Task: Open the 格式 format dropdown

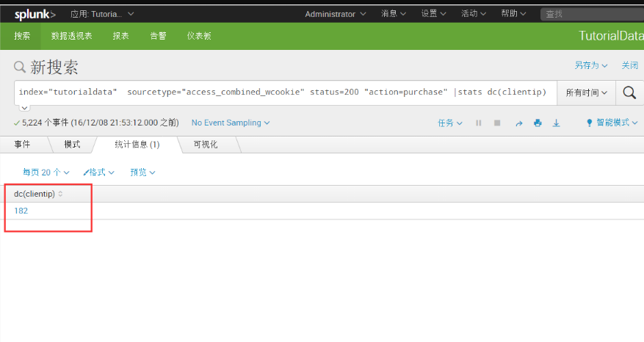Action: click(98, 172)
